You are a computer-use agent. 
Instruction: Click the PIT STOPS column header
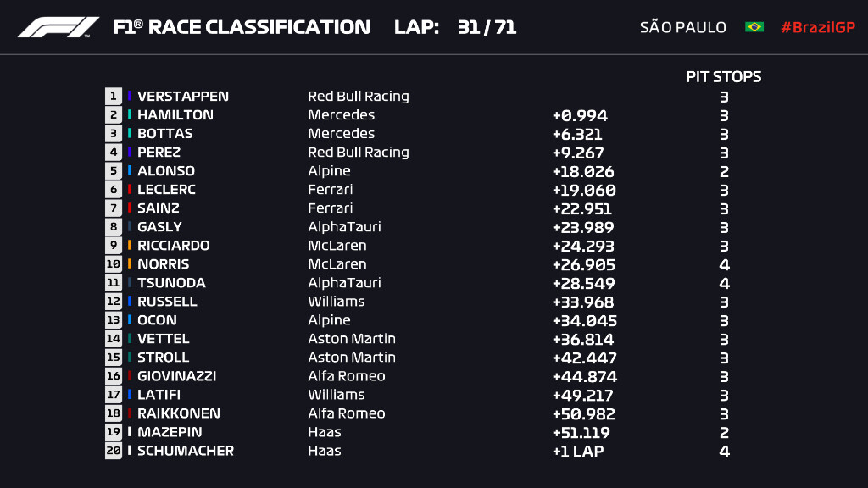[723, 77]
